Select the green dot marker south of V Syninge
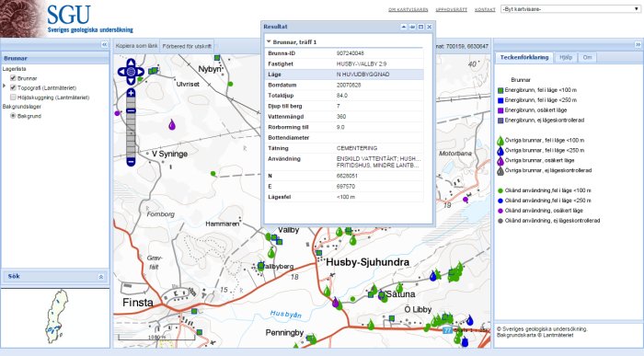This screenshot has height=356, width=644. coord(213,174)
